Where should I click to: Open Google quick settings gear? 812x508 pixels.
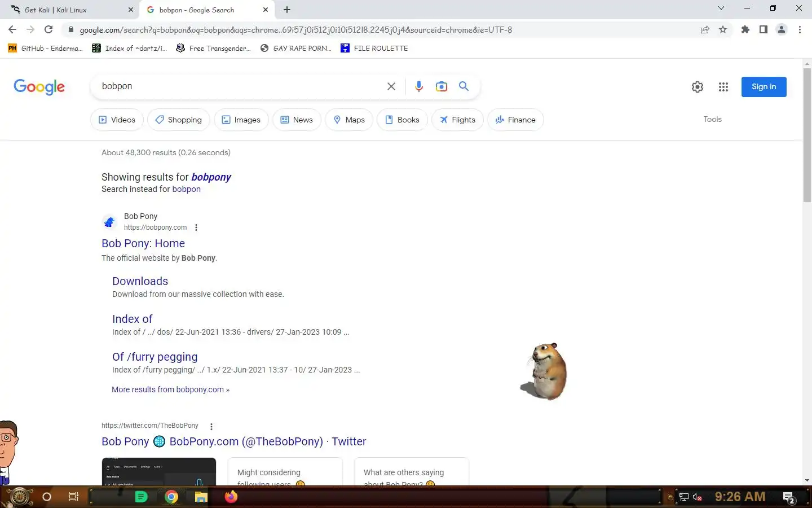698,87
